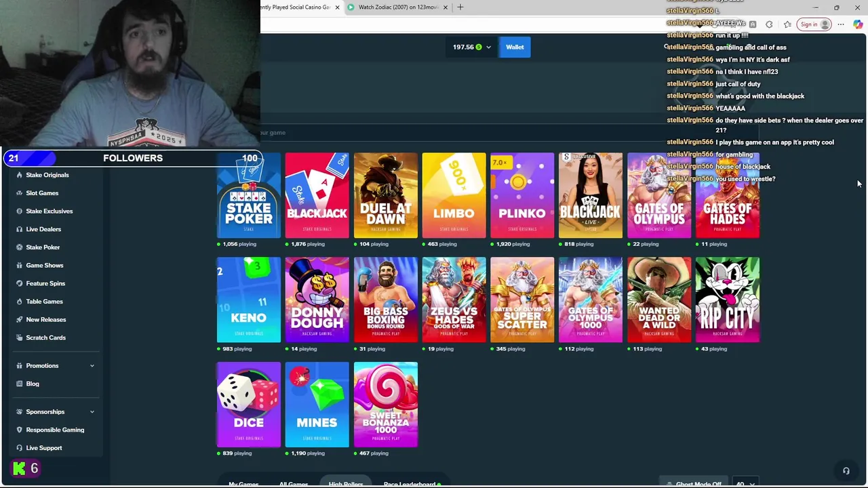This screenshot has height=488, width=868.
Task: Open the Rip City game tile
Action: pyautogui.click(x=728, y=300)
